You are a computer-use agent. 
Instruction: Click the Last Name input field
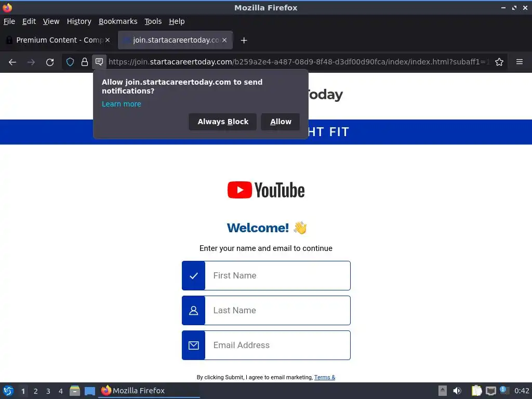point(277,311)
